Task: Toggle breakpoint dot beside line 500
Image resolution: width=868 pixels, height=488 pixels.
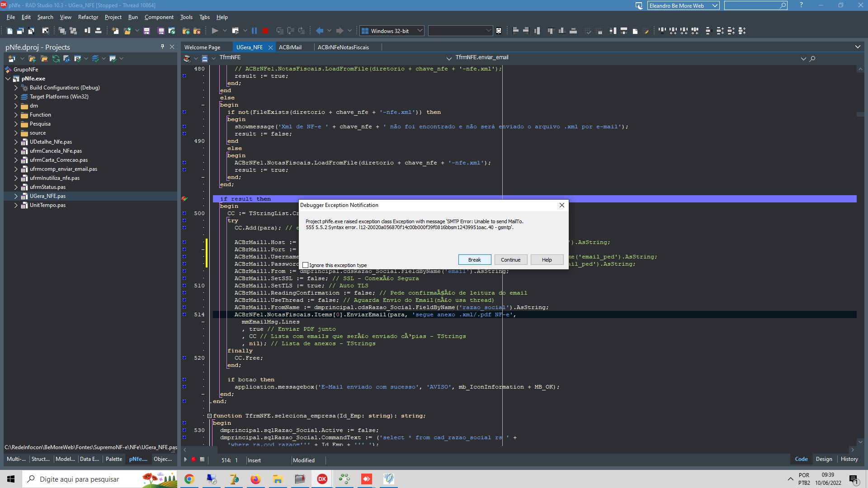Action: tap(184, 213)
